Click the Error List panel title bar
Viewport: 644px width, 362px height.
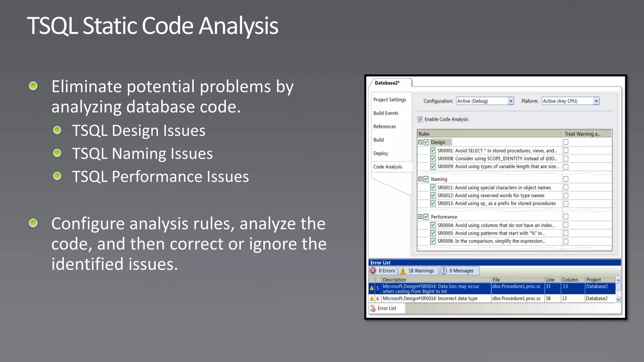pos(495,263)
